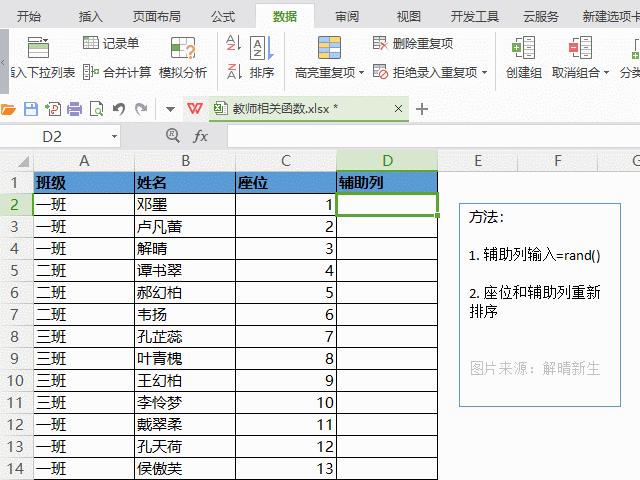
Task: Open the 视图 tab
Action: point(409,17)
